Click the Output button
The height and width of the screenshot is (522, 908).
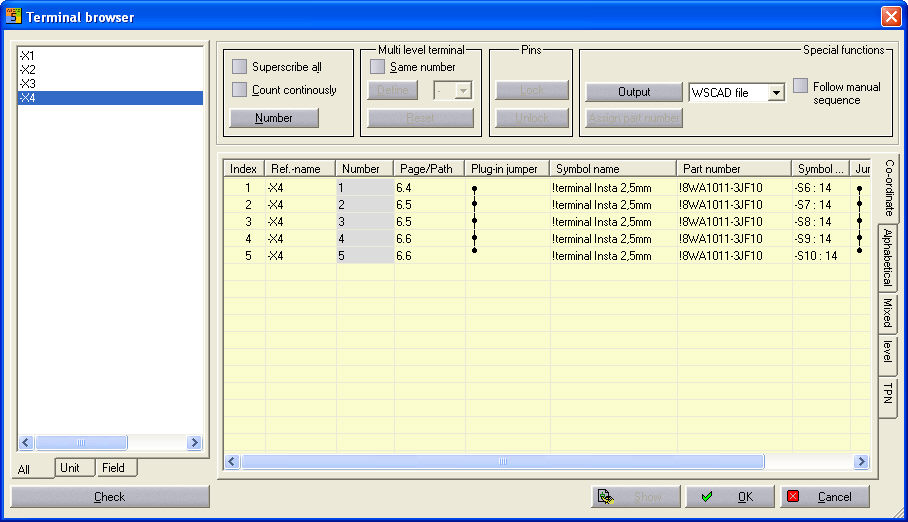634,92
